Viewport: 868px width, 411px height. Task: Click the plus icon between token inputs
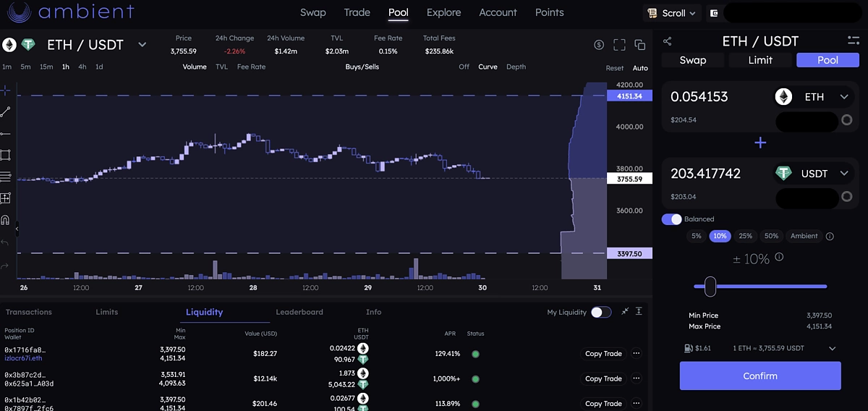click(x=760, y=143)
